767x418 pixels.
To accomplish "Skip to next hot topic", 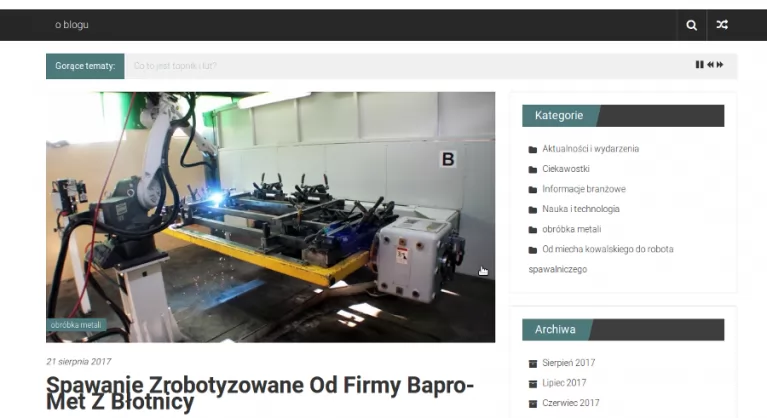I will pos(720,65).
